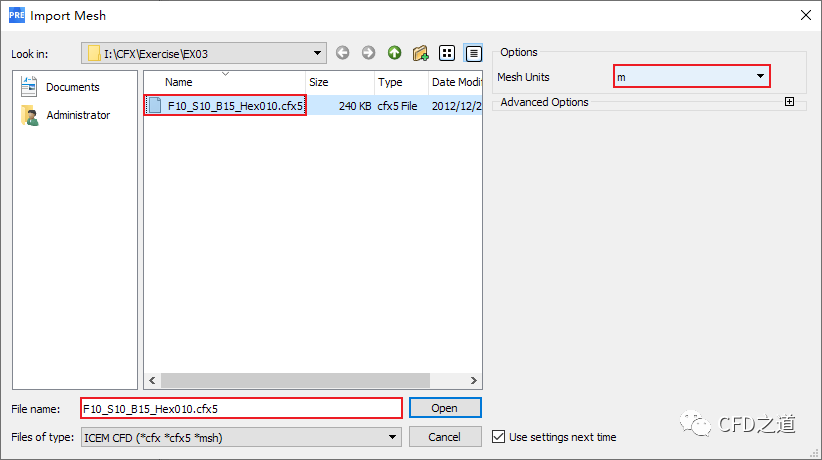
Task: Close the Import Mesh dialog
Action: coord(806,15)
